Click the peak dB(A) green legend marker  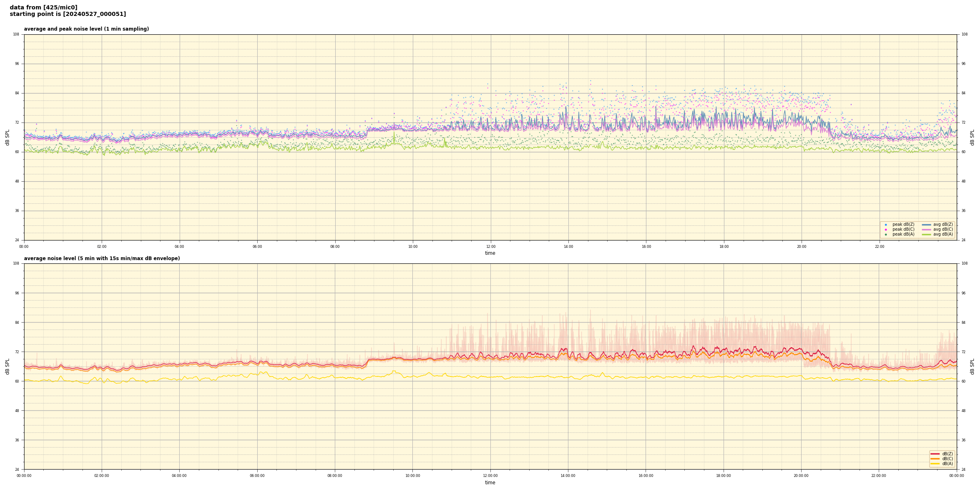coord(886,234)
